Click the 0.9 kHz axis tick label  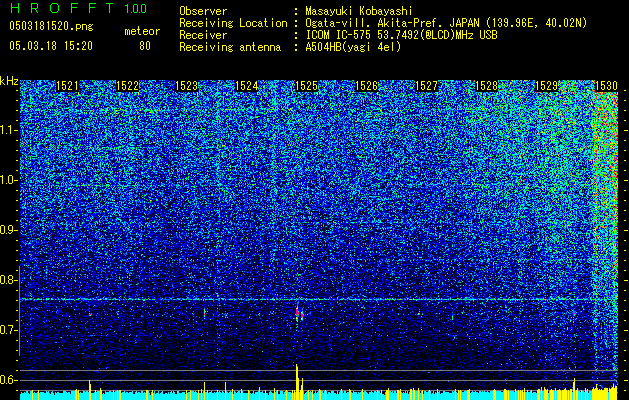coord(8,230)
